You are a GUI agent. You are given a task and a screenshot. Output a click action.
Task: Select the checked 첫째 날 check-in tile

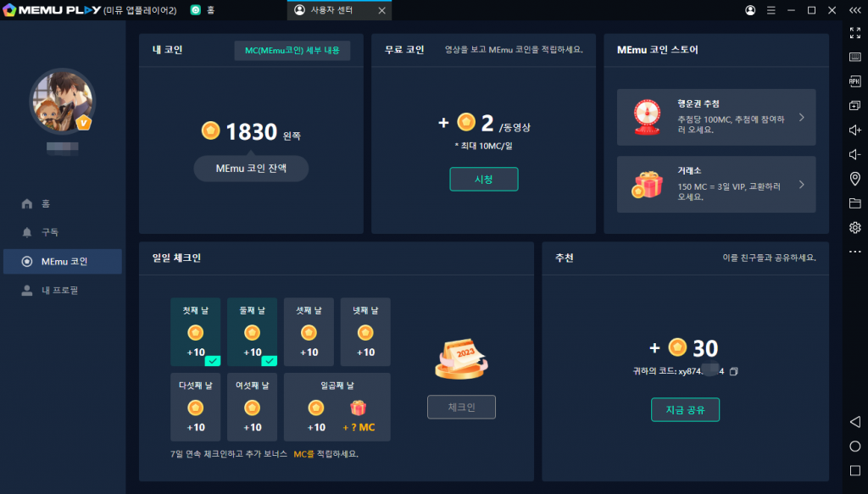(x=196, y=331)
